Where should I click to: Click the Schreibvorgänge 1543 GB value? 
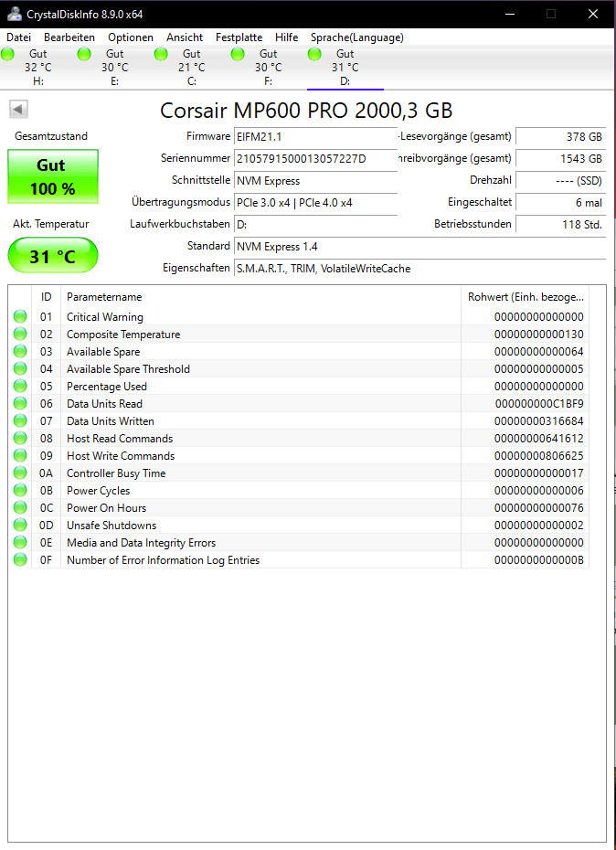pos(560,158)
